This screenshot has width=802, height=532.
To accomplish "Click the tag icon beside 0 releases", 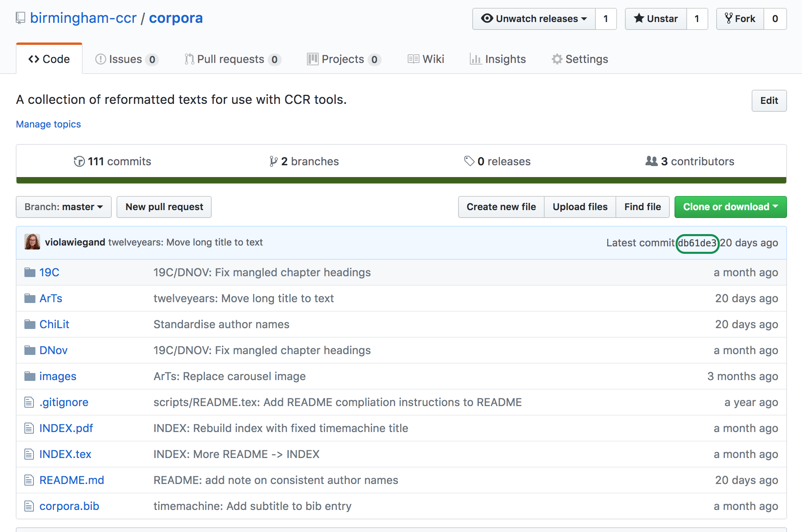I will tap(469, 161).
